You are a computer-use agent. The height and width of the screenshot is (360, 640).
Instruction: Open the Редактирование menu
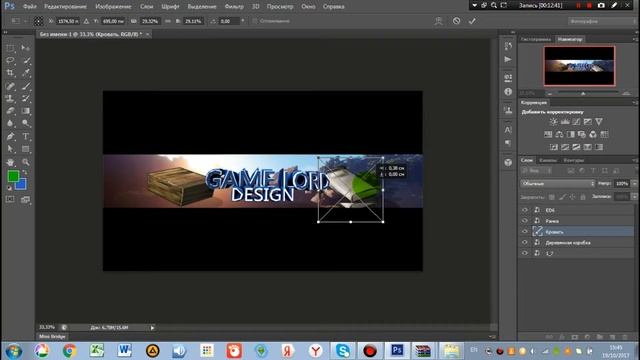(x=65, y=7)
